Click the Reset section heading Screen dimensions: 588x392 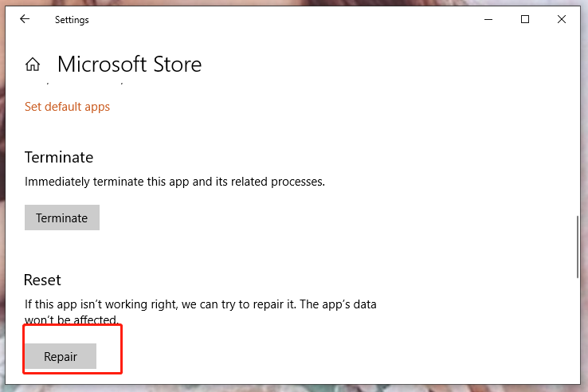coord(43,280)
